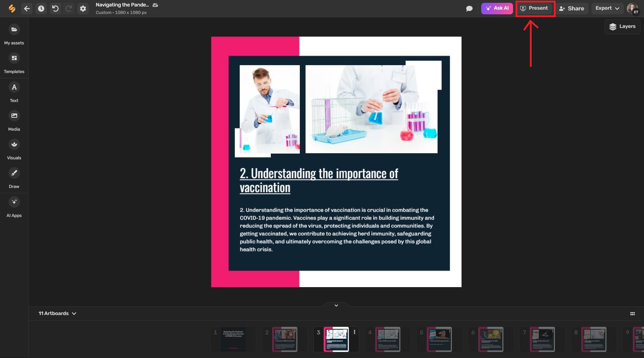Open the version history
The image size is (644, 358).
[41, 9]
